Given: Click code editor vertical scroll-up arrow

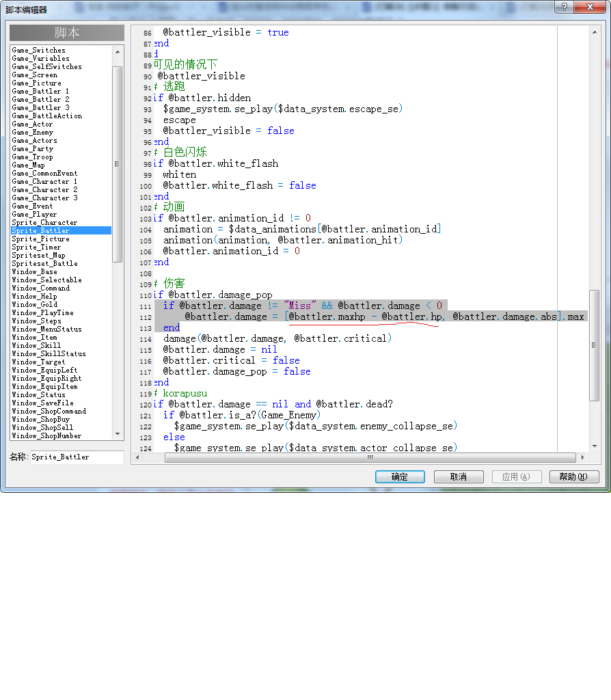Looking at the screenshot, I should pyautogui.click(x=594, y=32).
